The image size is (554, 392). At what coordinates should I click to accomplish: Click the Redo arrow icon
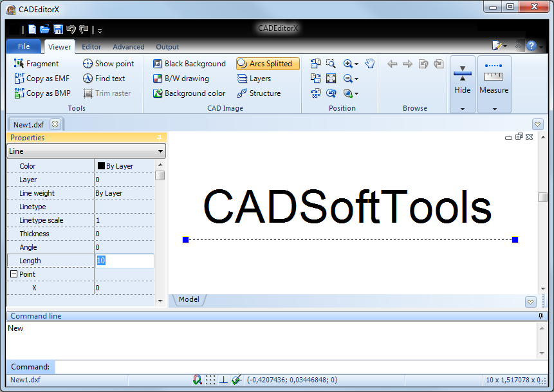pos(84,30)
